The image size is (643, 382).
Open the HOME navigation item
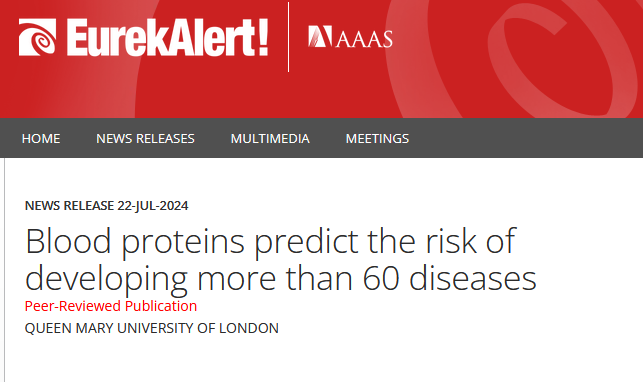41,139
